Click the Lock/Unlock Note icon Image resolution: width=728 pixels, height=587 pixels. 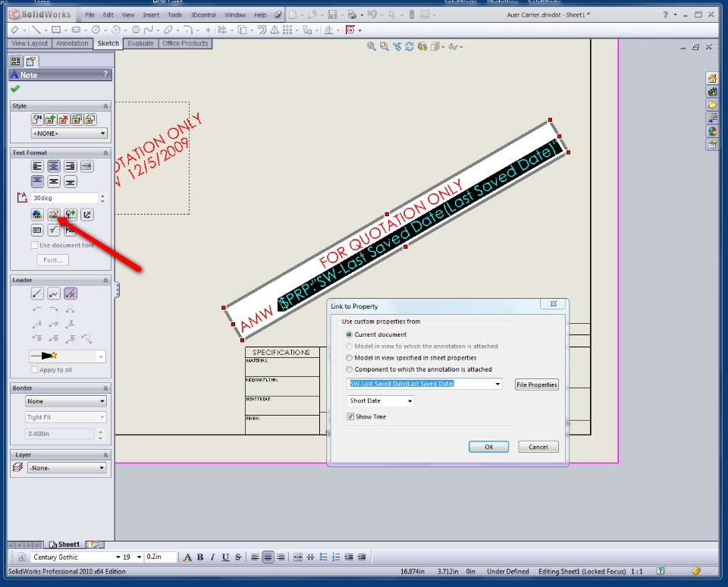87,215
